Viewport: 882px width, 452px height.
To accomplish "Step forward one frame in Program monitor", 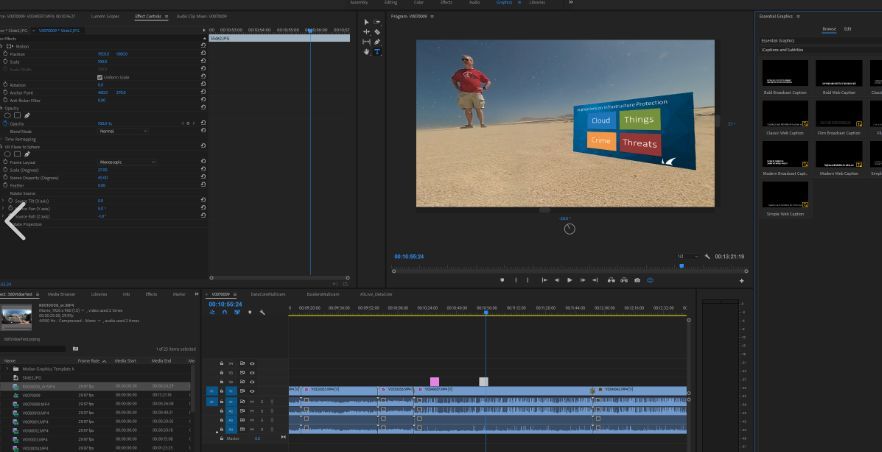I will pos(583,280).
